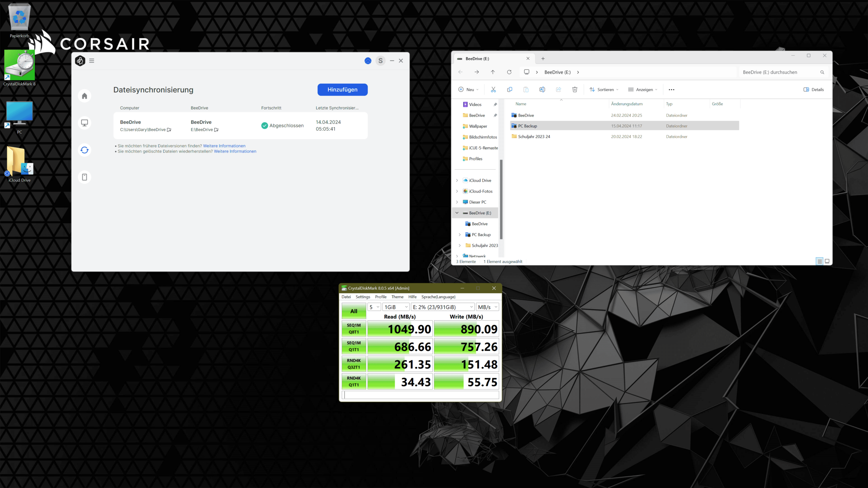Expand iCloud-Fotos tree node
The height and width of the screenshot is (488, 868).
click(x=457, y=191)
